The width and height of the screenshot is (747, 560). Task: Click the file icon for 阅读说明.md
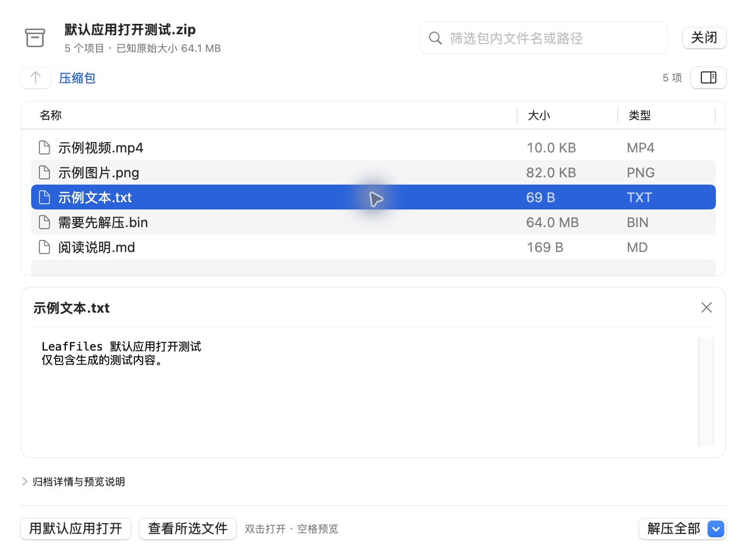tap(45, 247)
